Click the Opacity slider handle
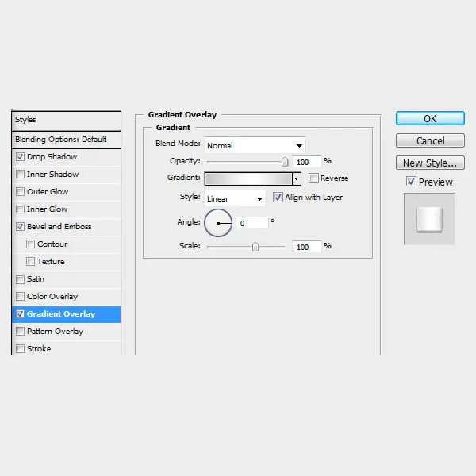The height and width of the screenshot is (476, 476). [285, 161]
